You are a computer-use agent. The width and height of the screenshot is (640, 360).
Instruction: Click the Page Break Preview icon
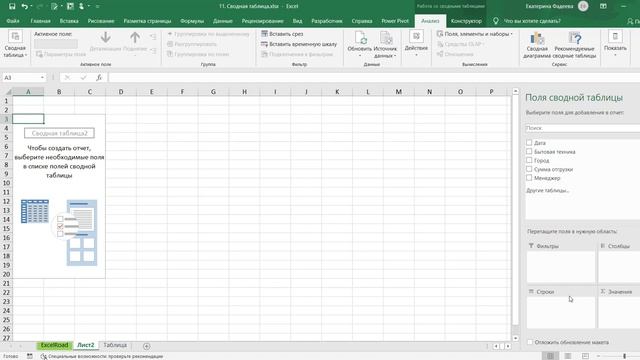click(585, 356)
